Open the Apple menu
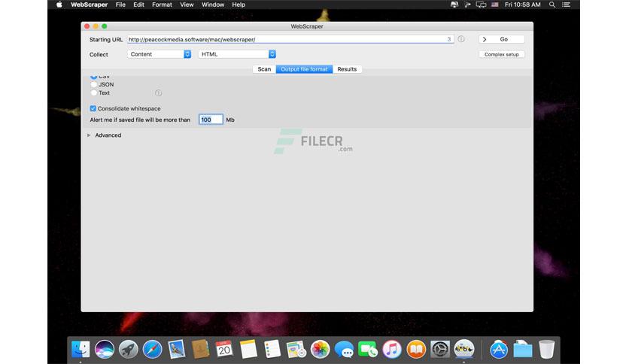The height and width of the screenshot is (364, 629). click(x=59, y=5)
